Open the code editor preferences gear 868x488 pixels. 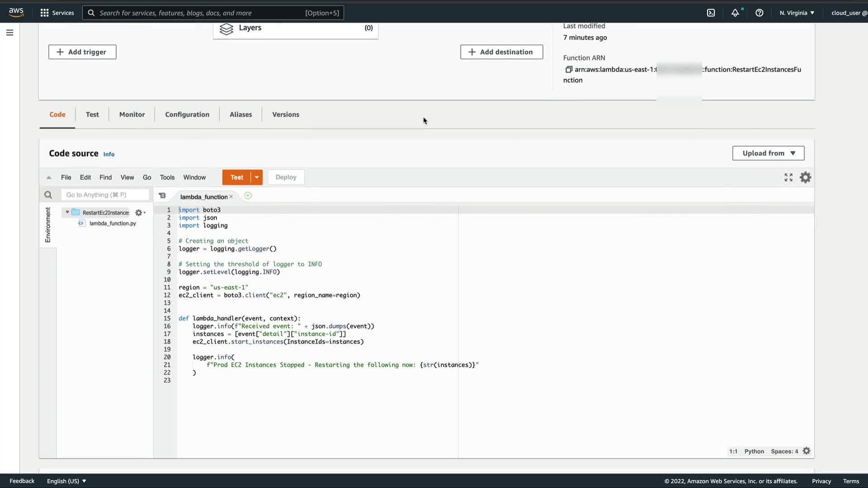805,178
